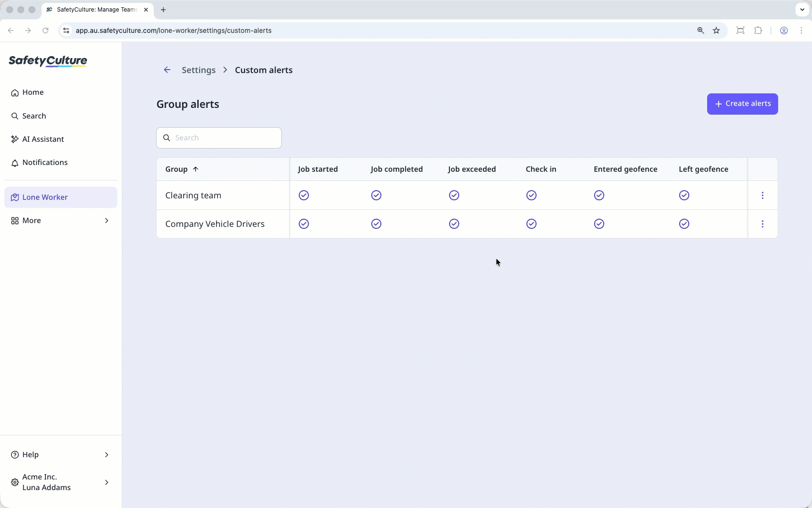Click the Entered geofence column header
812x508 pixels.
(625, 169)
